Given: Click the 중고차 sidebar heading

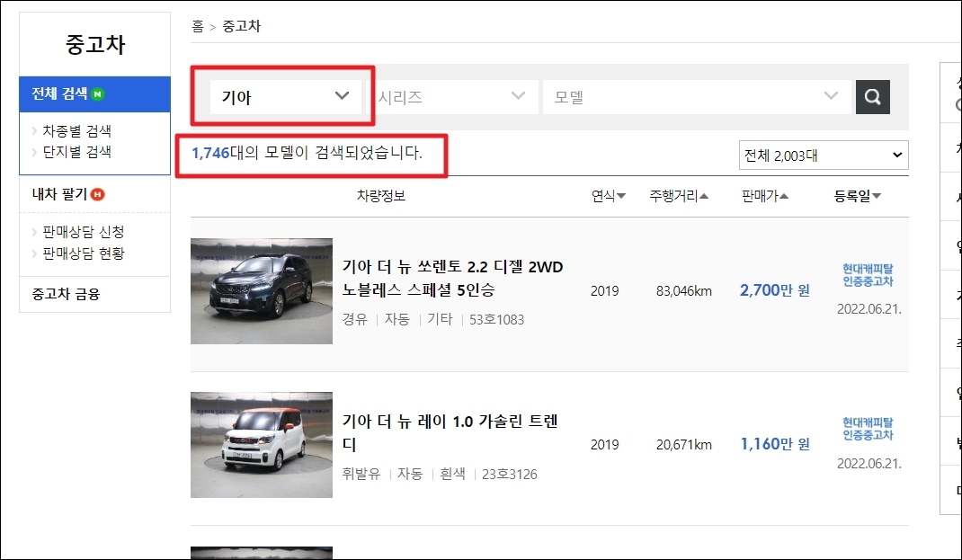Looking at the screenshot, I should point(95,44).
